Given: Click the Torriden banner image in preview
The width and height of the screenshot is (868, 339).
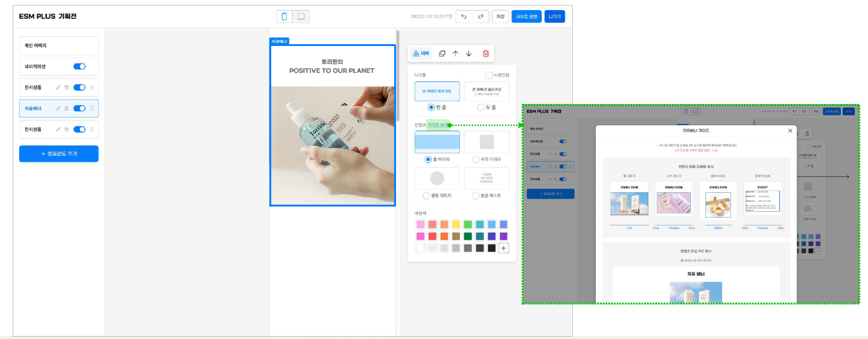Looking at the screenshot, I should click(x=332, y=145).
